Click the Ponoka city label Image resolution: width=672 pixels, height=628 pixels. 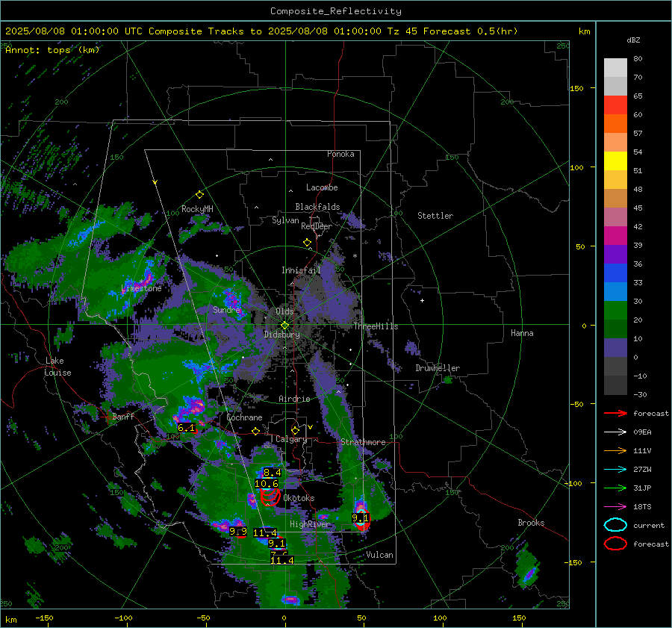pos(340,154)
